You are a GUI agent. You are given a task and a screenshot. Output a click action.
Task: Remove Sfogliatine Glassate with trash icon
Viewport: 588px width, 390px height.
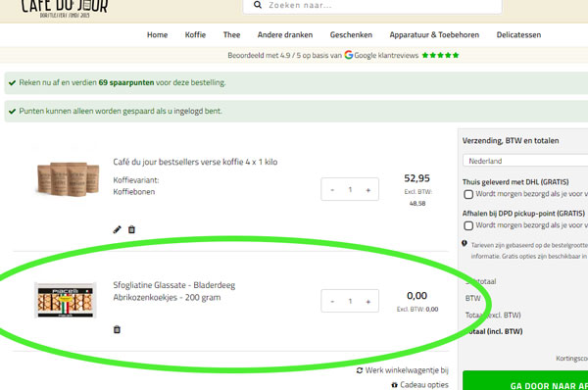click(x=117, y=329)
